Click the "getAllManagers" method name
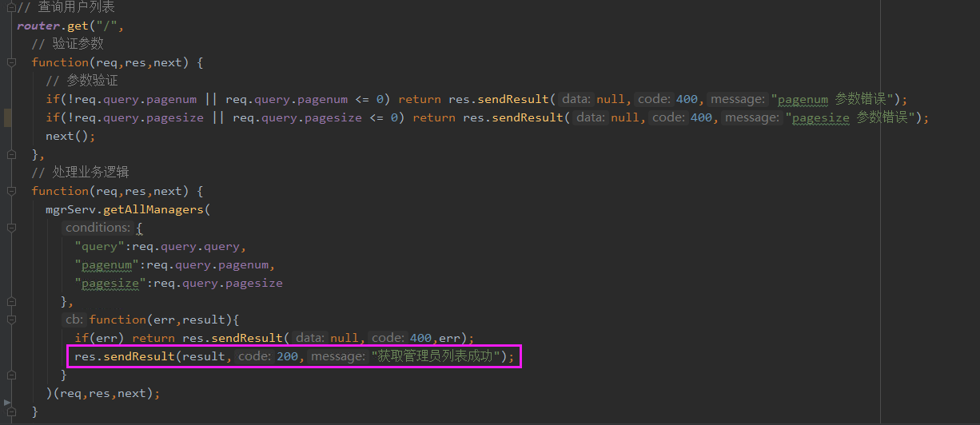Screen dimensions: 980x425 tap(153, 209)
